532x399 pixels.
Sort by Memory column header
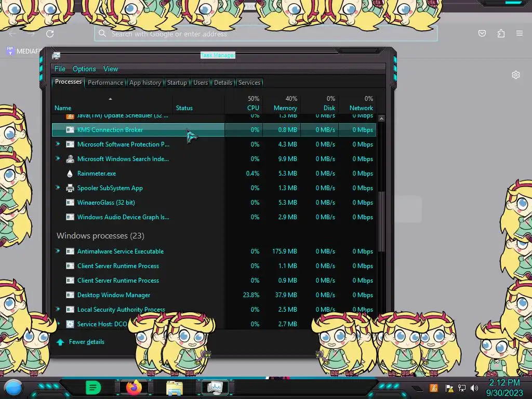(x=282, y=103)
